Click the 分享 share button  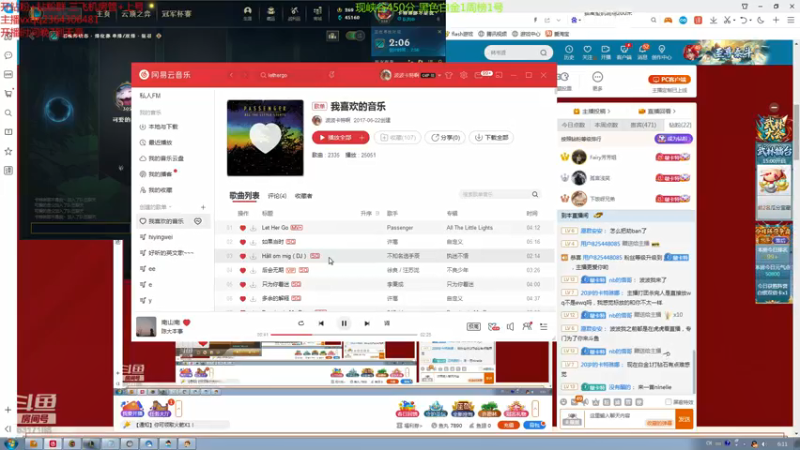click(x=445, y=138)
